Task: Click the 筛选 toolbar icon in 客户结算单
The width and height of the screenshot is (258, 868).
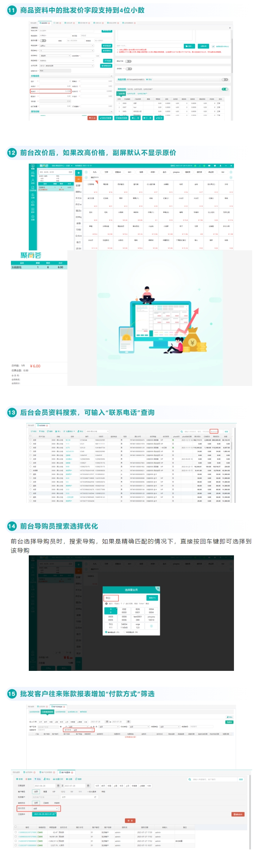Action: [38, 779]
